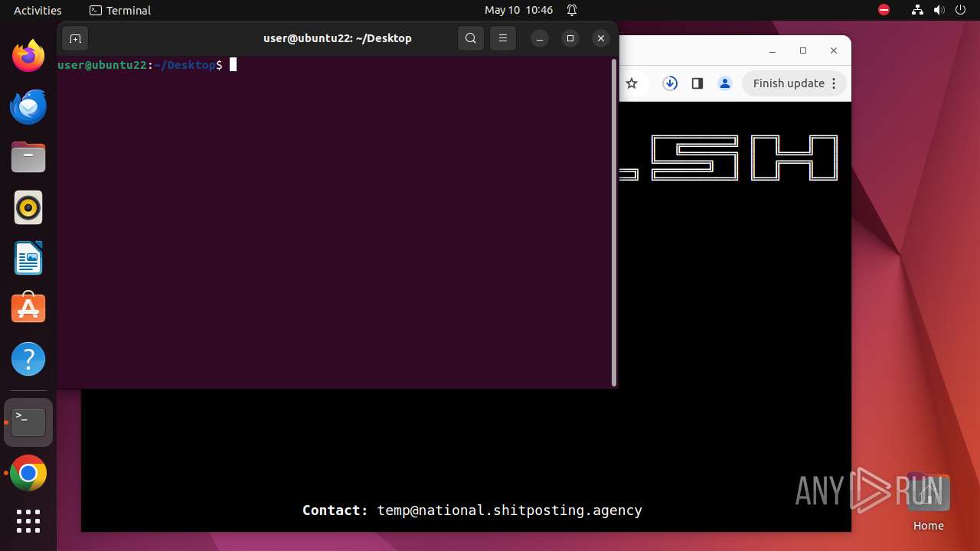The width and height of the screenshot is (980, 551).
Task: Open Rhythmbox music player
Action: coord(28,207)
